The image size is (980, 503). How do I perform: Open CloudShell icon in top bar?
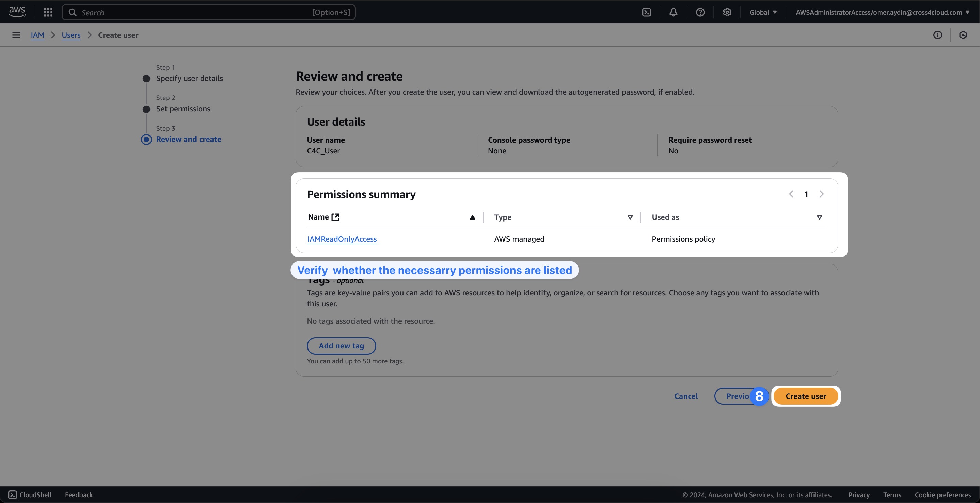pyautogui.click(x=646, y=12)
